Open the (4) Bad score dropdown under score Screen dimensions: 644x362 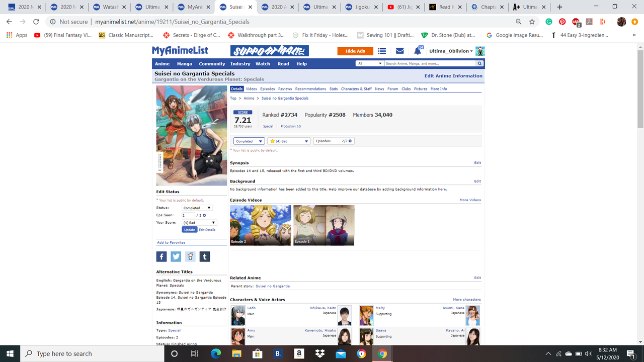coord(289,141)
